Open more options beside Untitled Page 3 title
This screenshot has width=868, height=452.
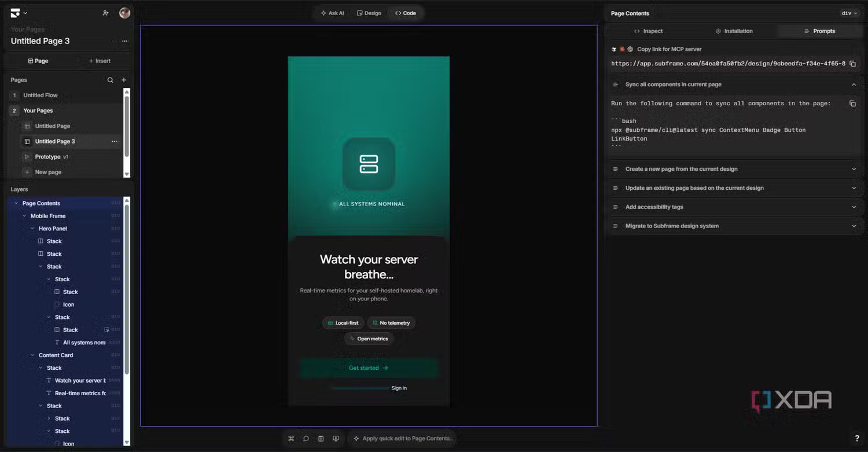point(124,41)
